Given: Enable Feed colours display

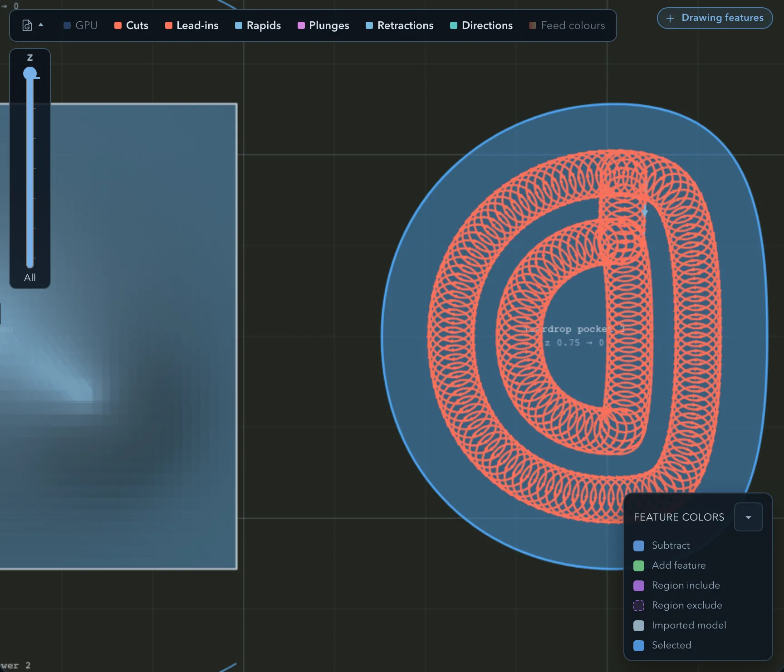Looking at the screenshot, I should pos(567,25).
